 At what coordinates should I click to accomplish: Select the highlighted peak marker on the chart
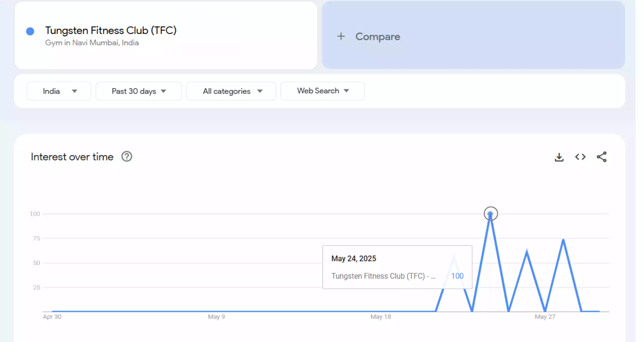coord(491,214)
